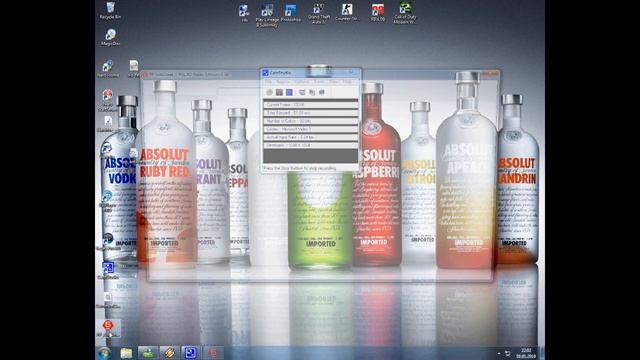Open the Options menu in CamStudio

302,82
